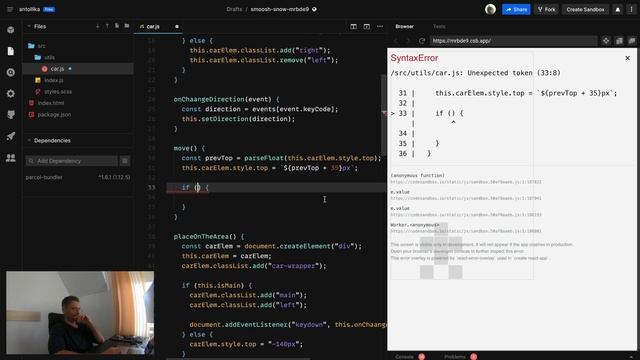Open the GitHub panel in the sidebar
This screenshot has width=640, height=360.
coord(11,115)
